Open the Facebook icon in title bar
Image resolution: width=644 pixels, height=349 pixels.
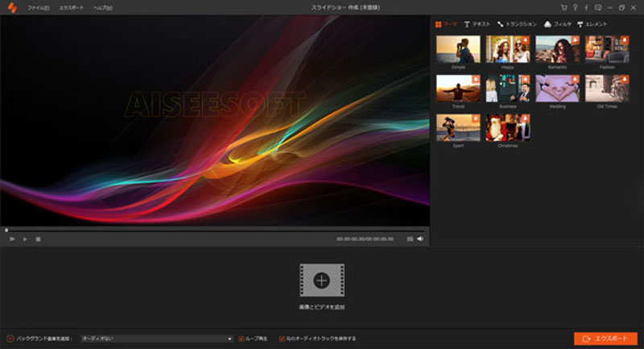coord(585,7)
